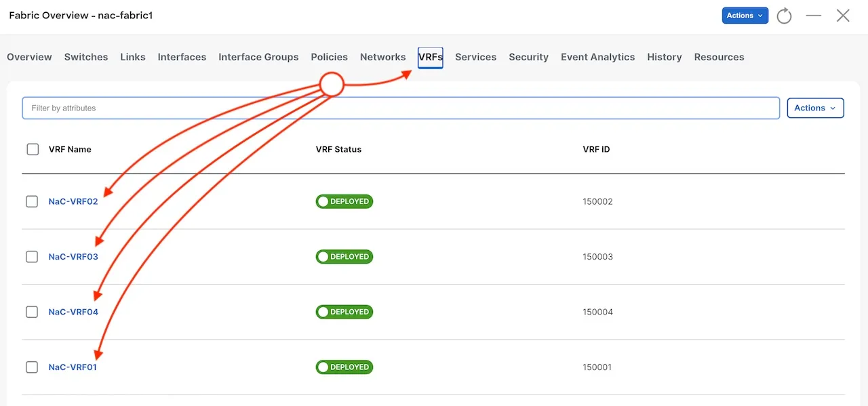Sort by the VRF Name column header
The image size is (868, 406).
[x=69, y=149]
